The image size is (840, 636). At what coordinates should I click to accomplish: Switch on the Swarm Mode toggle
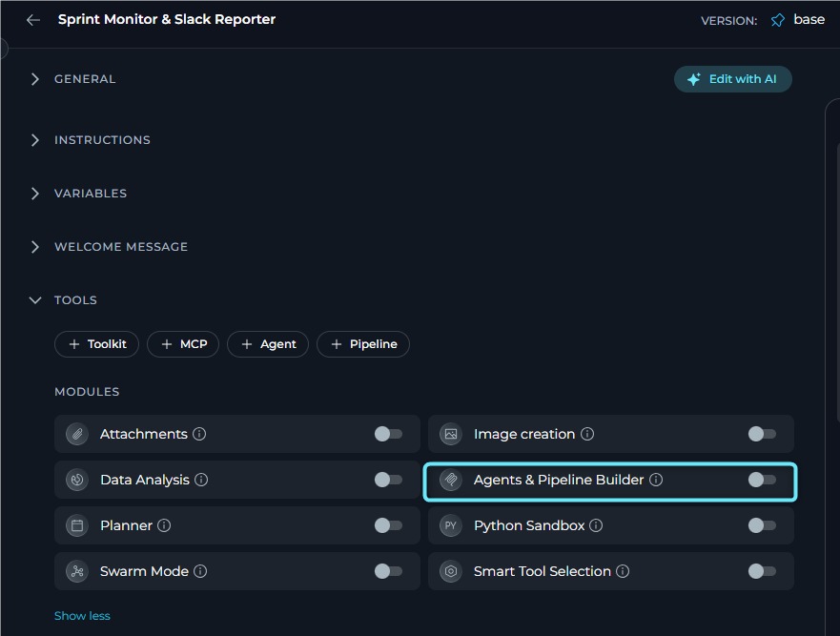(x=388, y=571)
